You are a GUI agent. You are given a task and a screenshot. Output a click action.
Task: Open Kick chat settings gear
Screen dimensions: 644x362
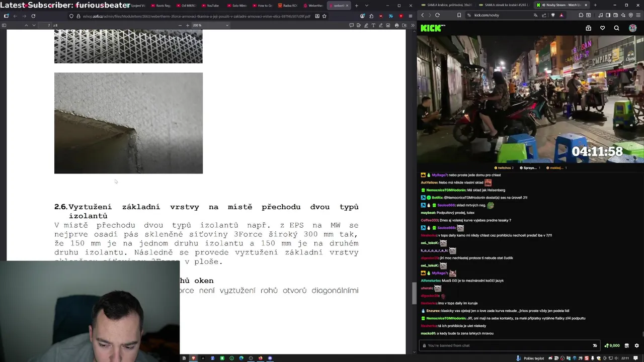click(x=636, y=345)
